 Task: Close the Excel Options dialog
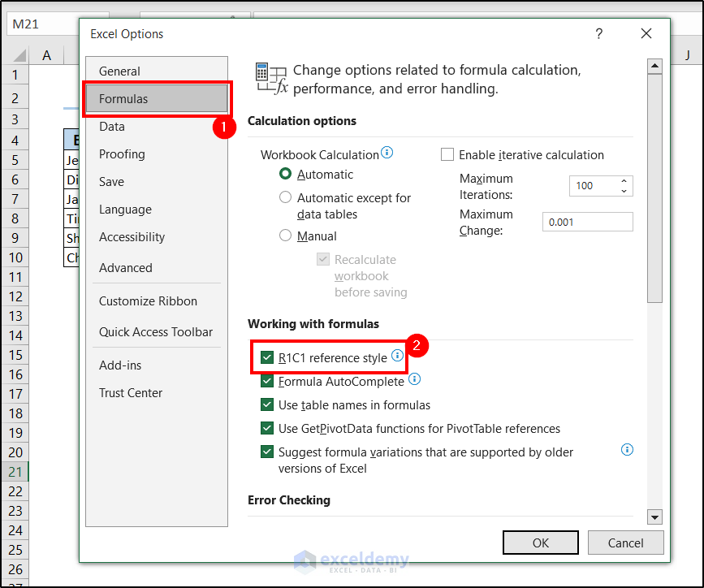point(646,34)
